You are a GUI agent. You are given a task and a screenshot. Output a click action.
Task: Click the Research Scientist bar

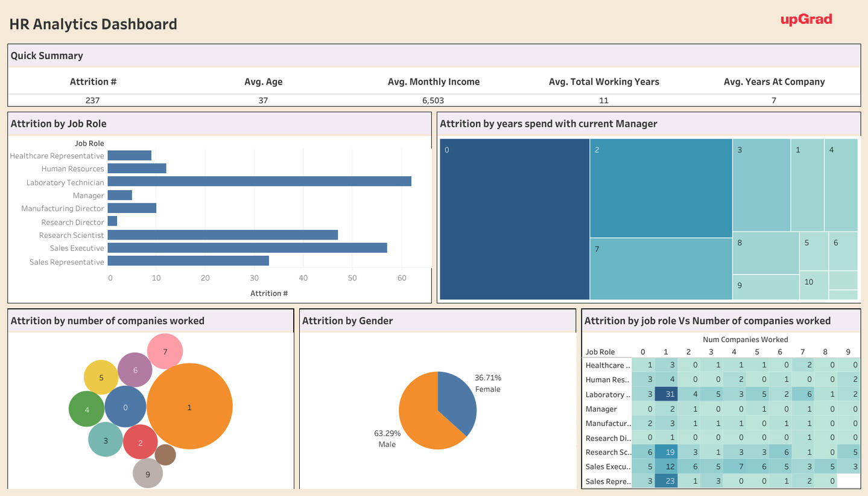coord(223,235)
